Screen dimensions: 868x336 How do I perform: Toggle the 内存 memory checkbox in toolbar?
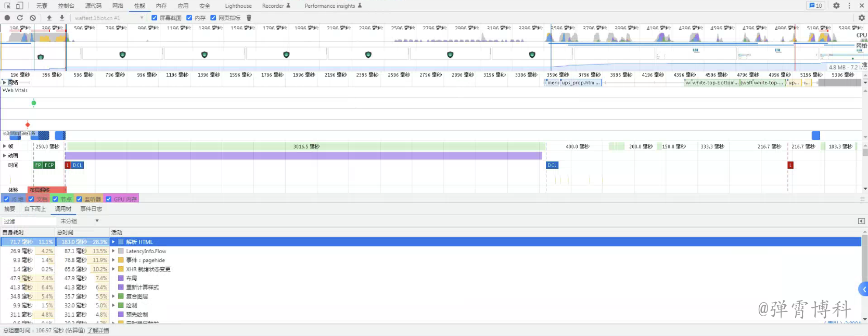(189, 18)
